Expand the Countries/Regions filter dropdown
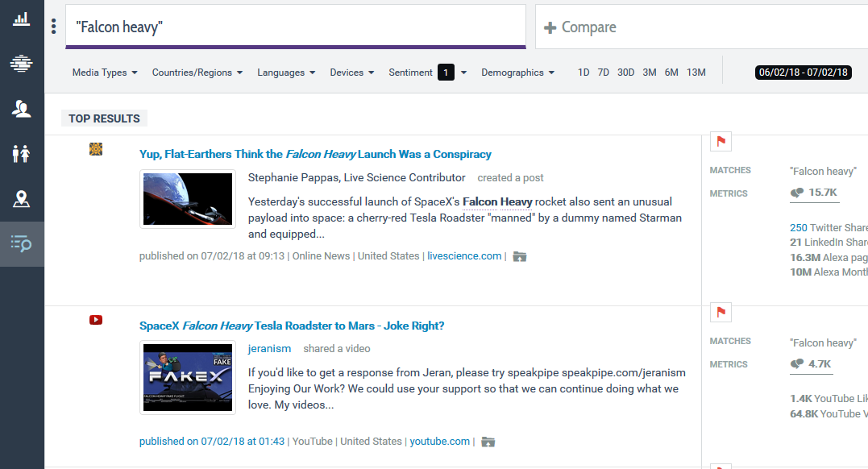 coord(197,73)
